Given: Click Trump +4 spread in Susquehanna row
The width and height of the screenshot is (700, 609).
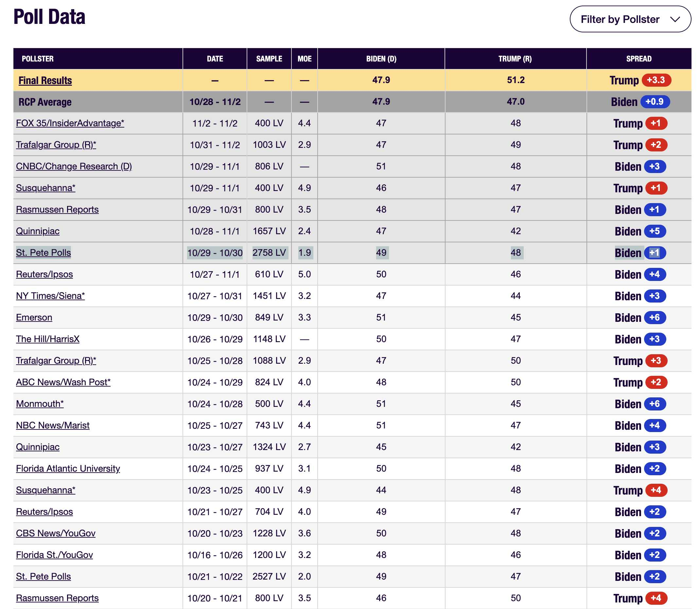Looking at the screenshot, I should point(640,490).
